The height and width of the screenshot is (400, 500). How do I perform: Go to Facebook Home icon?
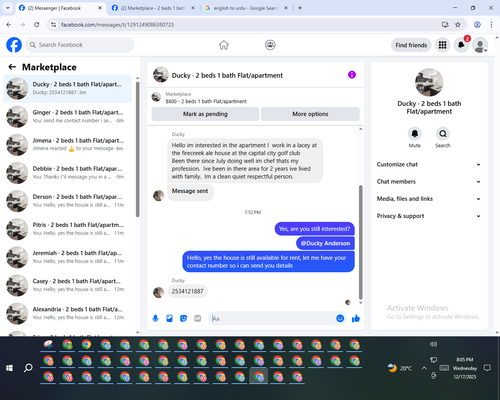pyautogui.click(x=224, y=45)
